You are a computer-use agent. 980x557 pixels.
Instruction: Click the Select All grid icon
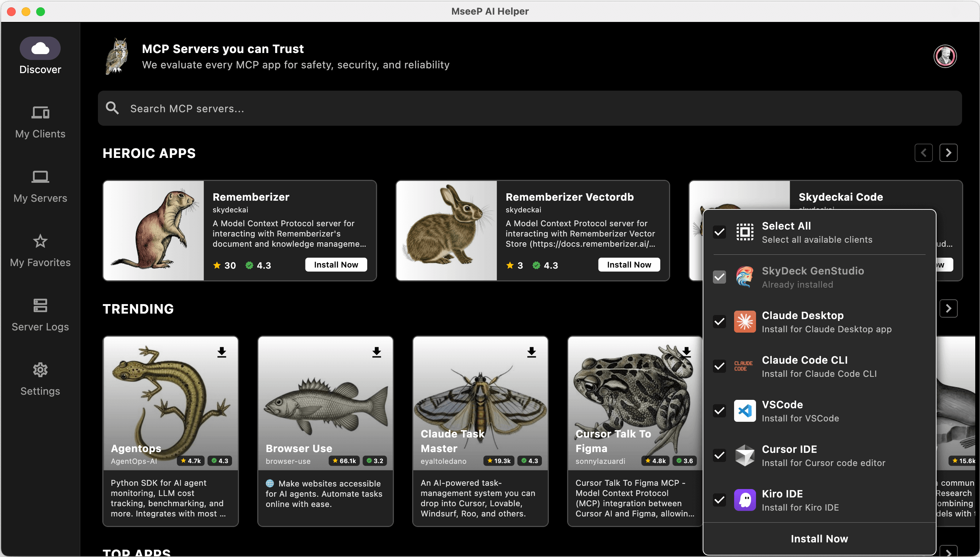(745, 232)
